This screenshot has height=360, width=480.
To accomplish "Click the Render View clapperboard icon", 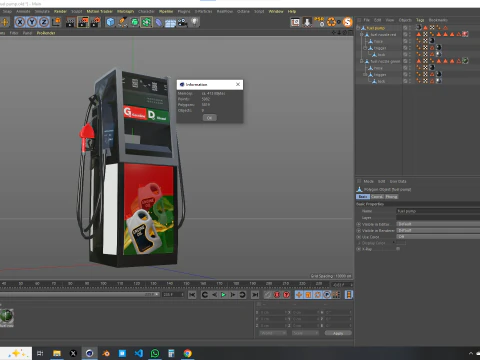I will pyautogui.click(x=71, y=22).
